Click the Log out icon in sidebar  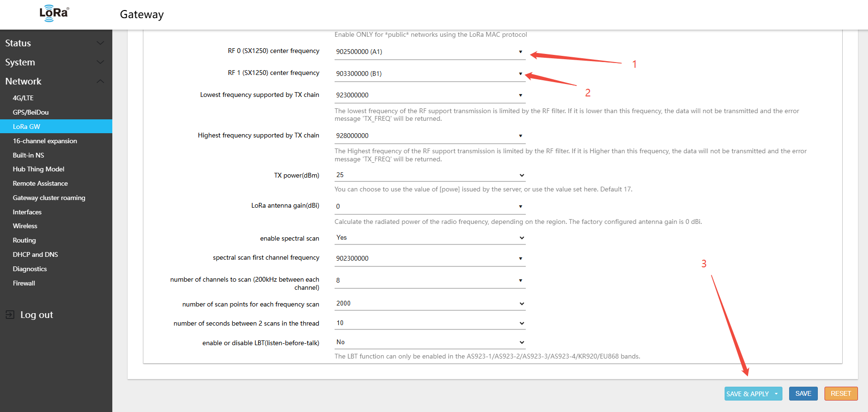click(x=10, y=315)
